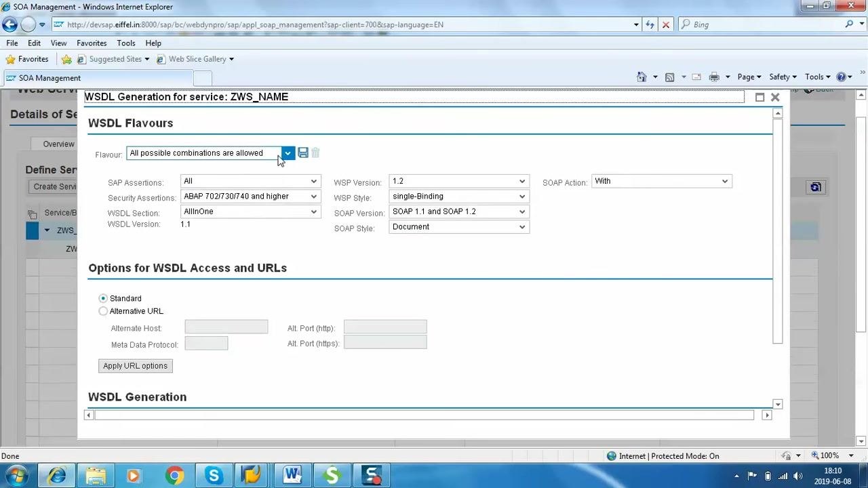The height and width of the screenshot is (488, 868).
Task: Open the View menu
Action: pyautogui.click(x=58, y=43)
